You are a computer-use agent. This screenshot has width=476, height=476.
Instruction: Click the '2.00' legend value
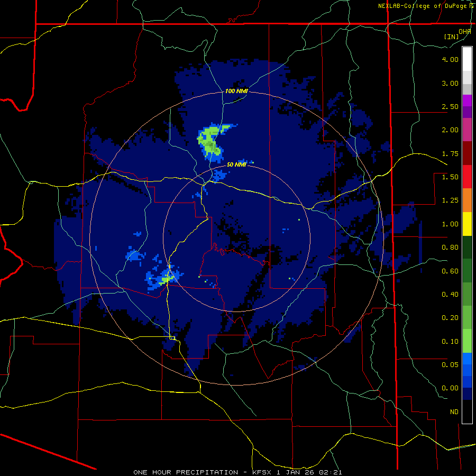pos(450,130)
